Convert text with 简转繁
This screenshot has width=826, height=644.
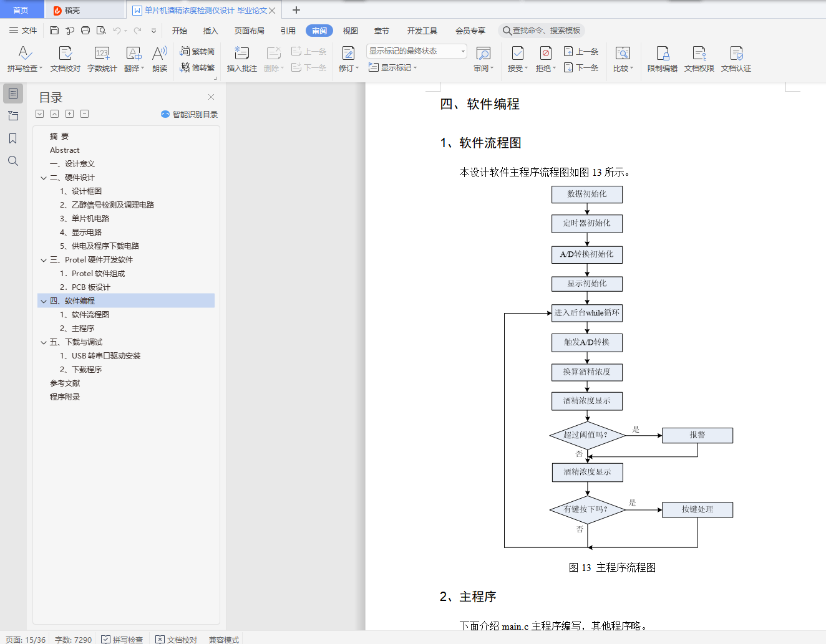coord(197,67)
